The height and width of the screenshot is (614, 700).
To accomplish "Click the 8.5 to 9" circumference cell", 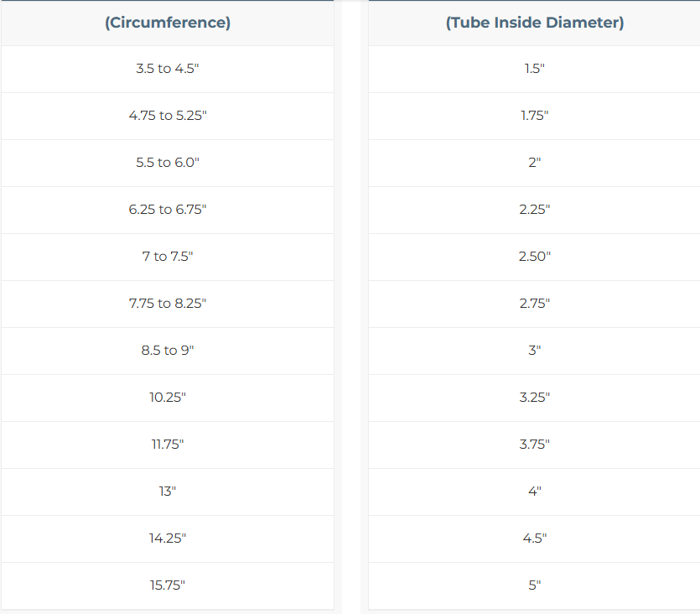I will 168,351.
